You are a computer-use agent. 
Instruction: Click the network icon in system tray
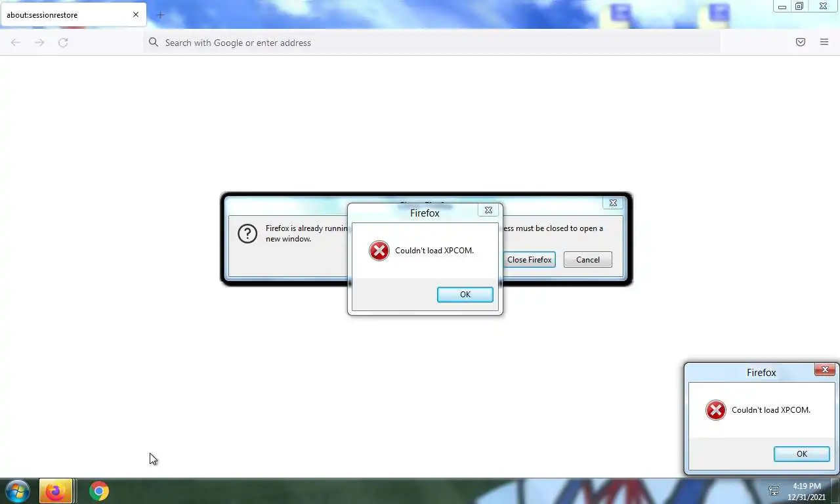(774, 491)
